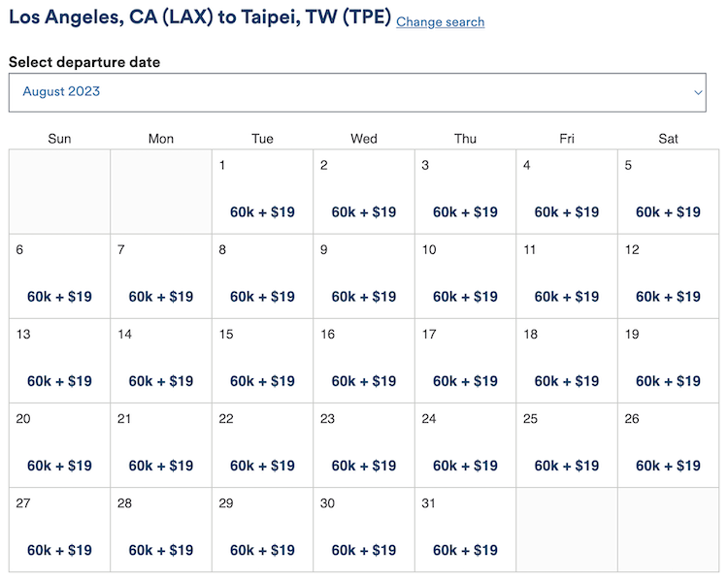The image size is (728, 580).
Task: Pick August 13 as departure date
Action: pyautogui.click(x=59, y=361)
